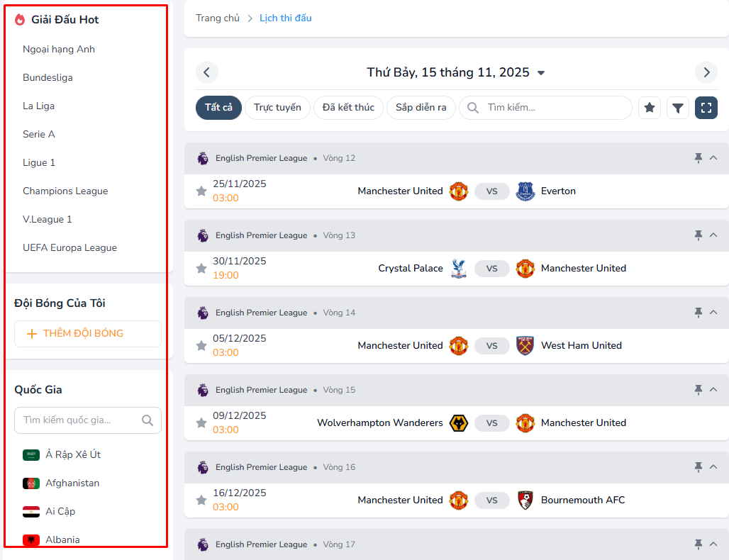This screenshot has height=560, width=729.
Task: Click the THÊM ĐỘI BÓNG button
Action: click(x=88, y=334)
